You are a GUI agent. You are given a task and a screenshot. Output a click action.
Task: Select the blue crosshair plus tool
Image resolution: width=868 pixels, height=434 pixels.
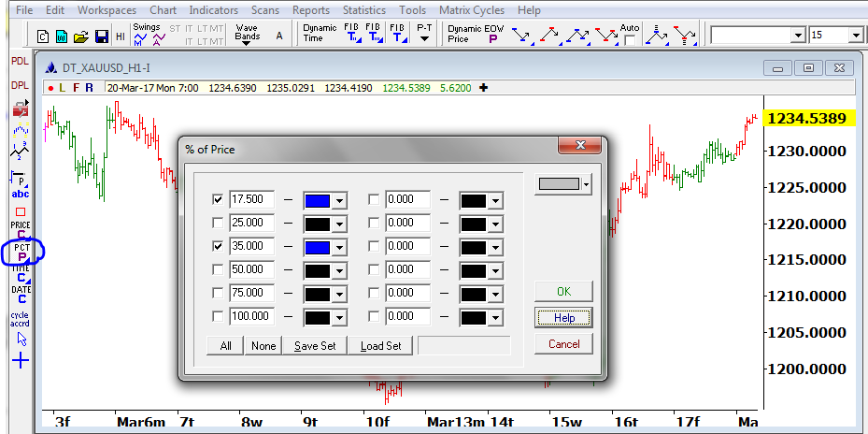point(21,361)
